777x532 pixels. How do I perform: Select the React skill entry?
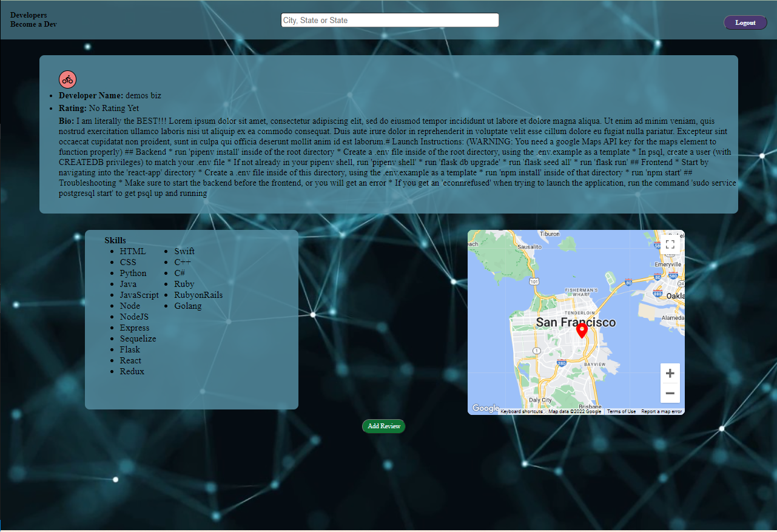130,360
